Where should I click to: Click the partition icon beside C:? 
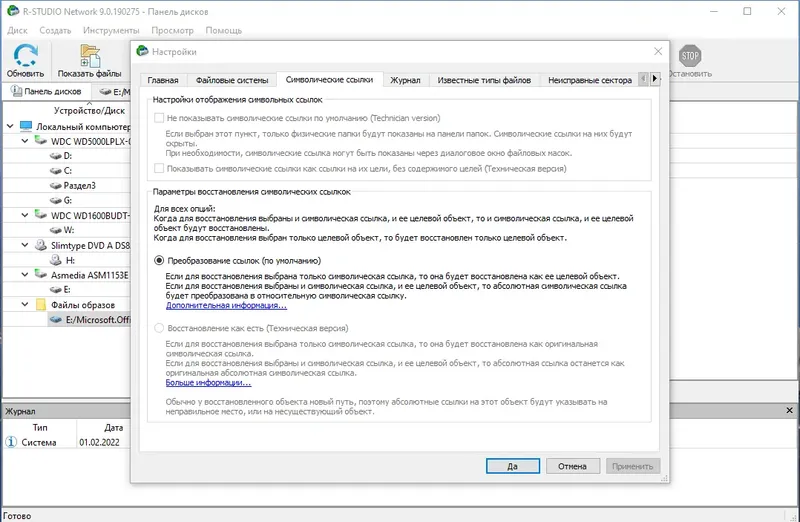pos(56,170)
